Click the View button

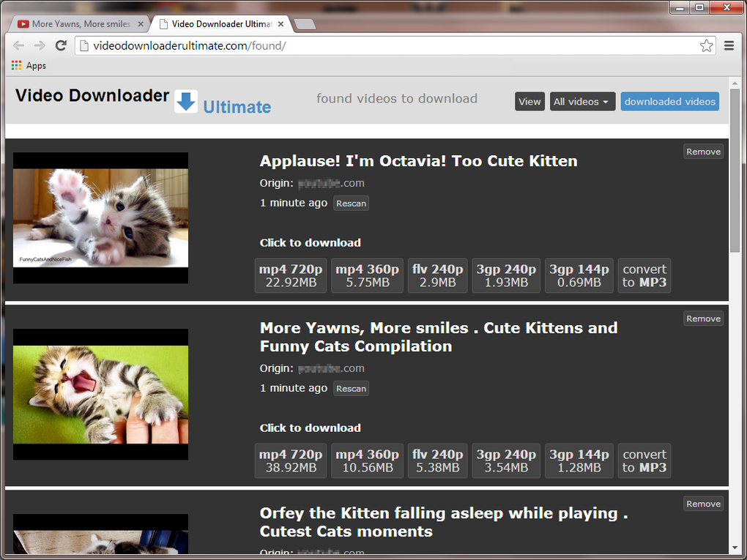[x=529, y=102]
